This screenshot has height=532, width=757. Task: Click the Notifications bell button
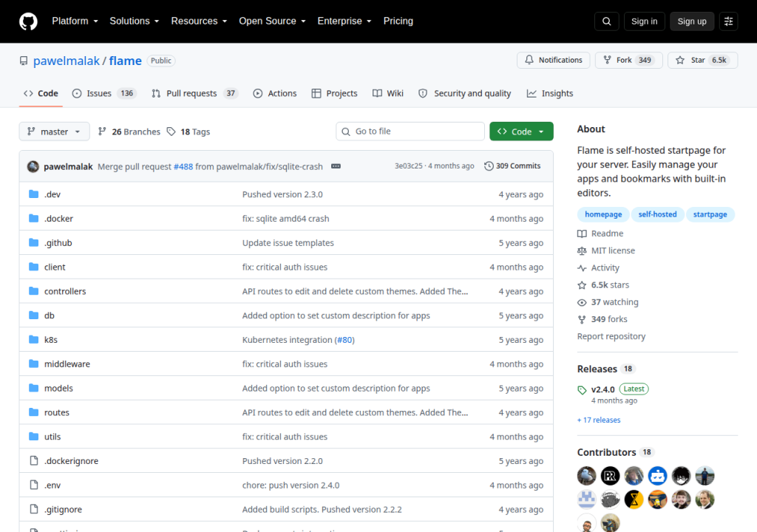click(x=553, y=60)
